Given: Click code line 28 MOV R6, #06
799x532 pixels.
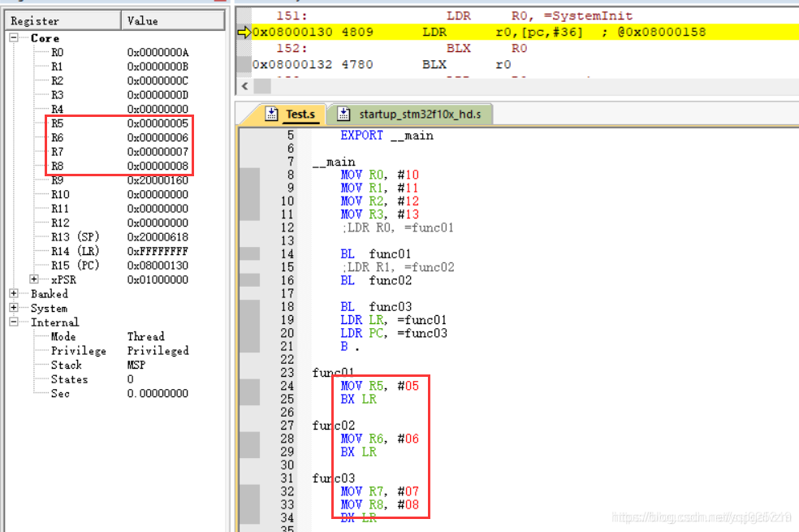Looking at the screenshot, I should click(380, 439).
